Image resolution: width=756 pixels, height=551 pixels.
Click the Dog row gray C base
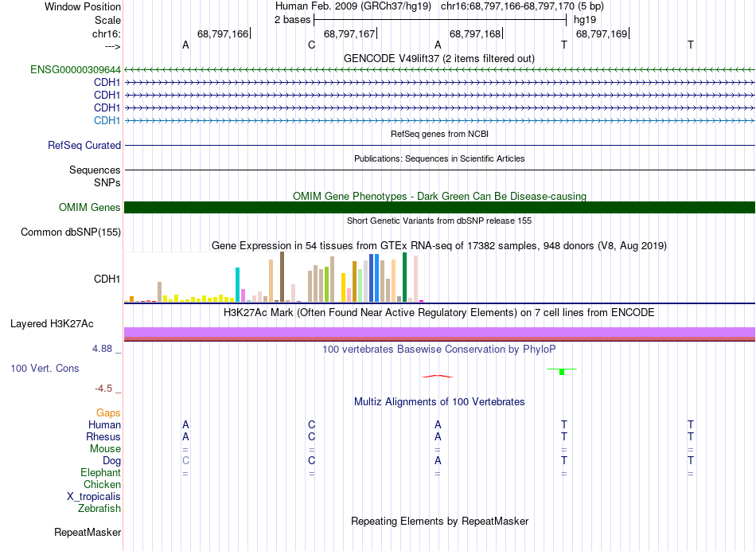pyautogui.click(x=185, y=461)
